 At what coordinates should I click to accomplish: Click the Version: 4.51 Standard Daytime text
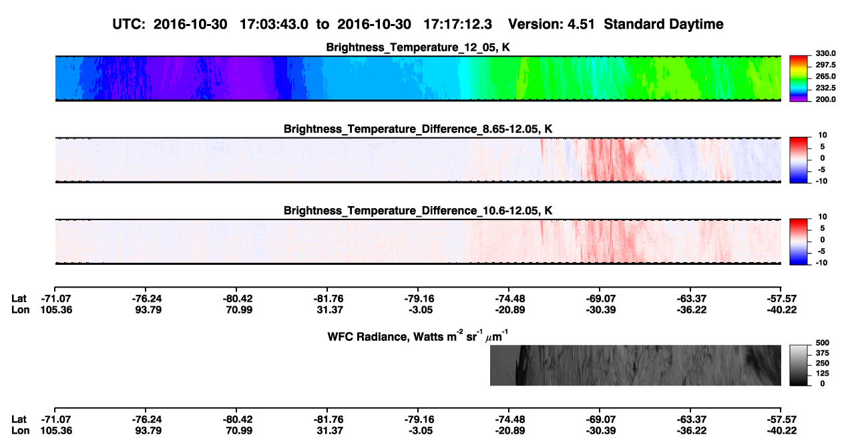point(616,25)
